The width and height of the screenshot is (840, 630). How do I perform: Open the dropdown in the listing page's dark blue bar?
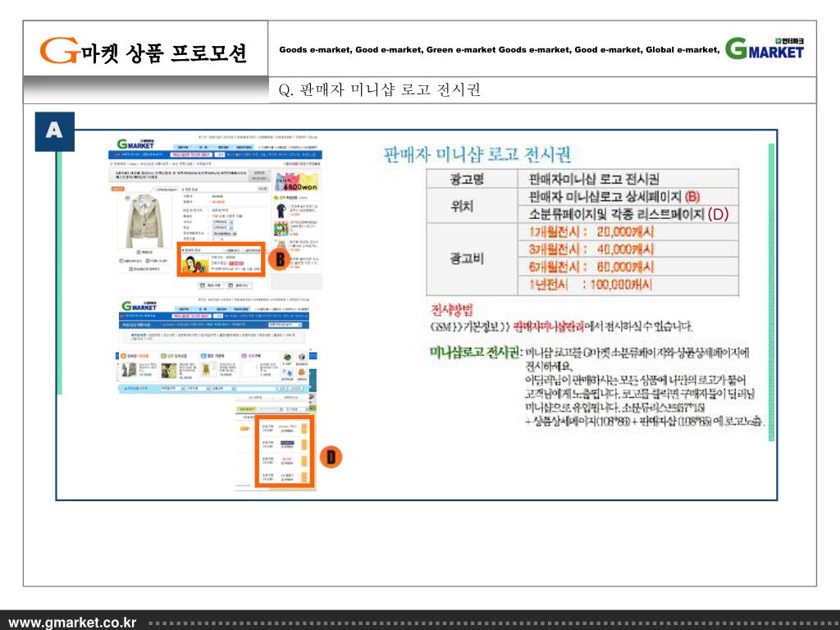point(286,325)
